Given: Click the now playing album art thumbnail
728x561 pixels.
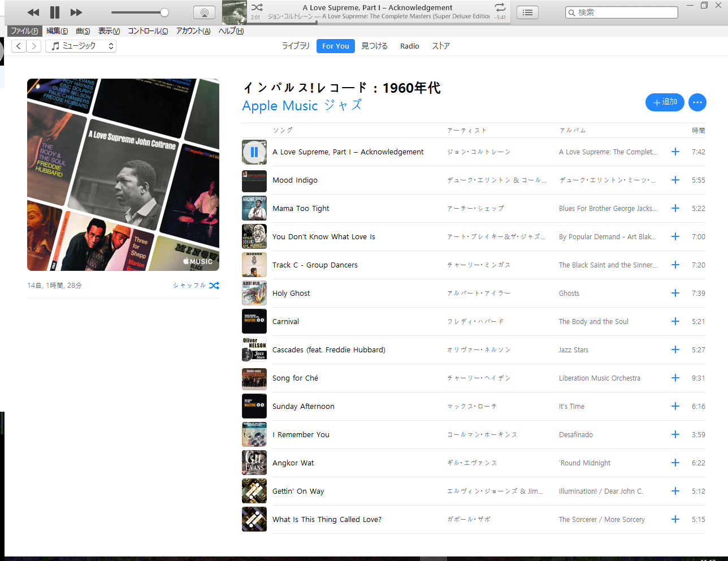Looking at the screenshot, I should [234, 12].
